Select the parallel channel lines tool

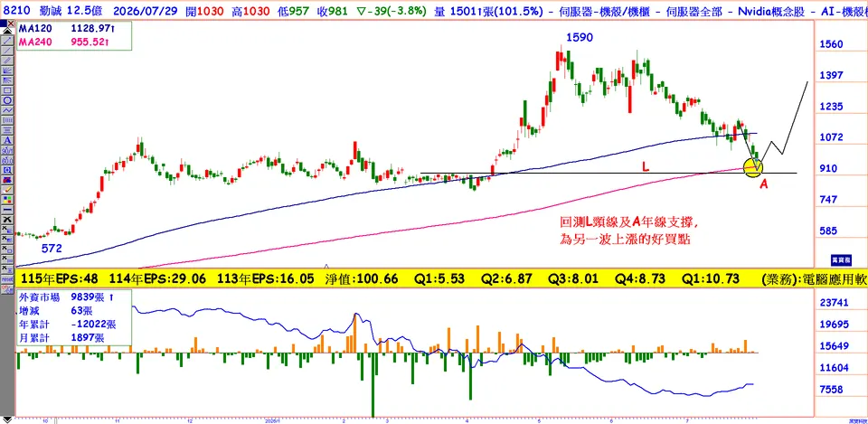pyautogui.click(x=7, y=60)
